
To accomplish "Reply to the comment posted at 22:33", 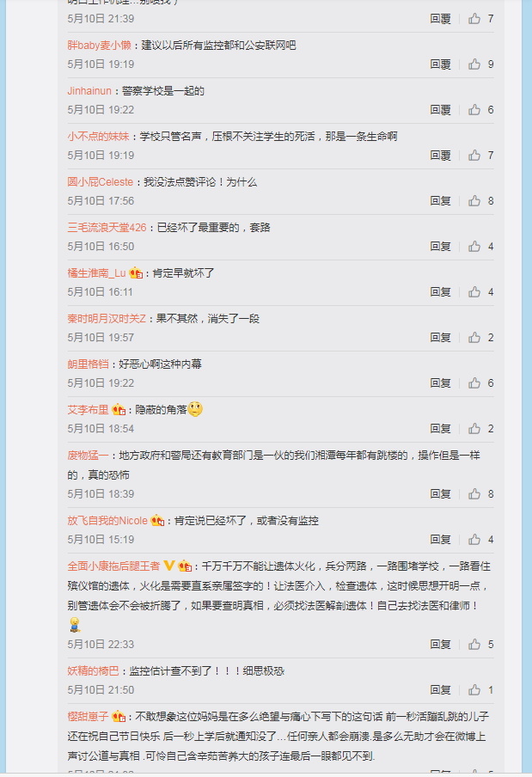I will pos(440,644).
